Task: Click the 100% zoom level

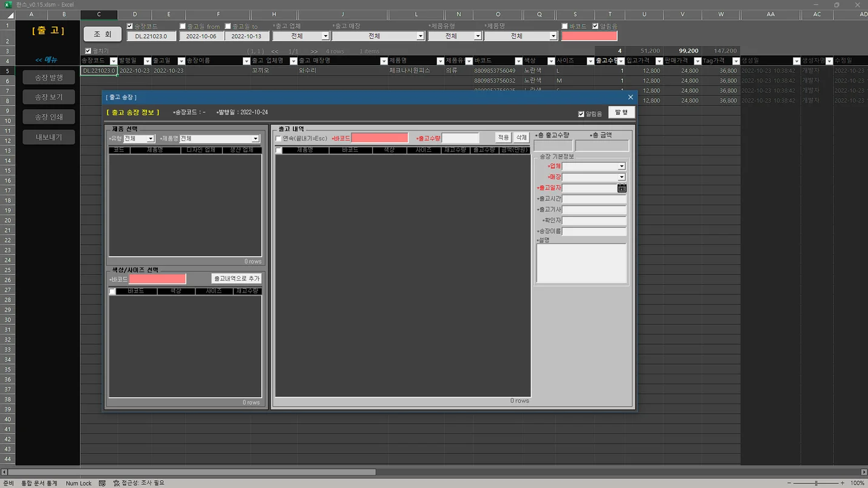Action: coord(857,483)
